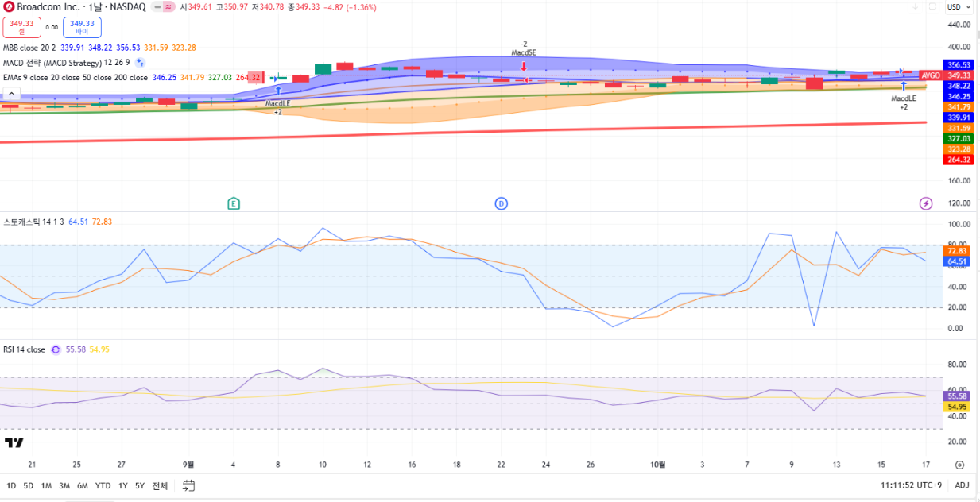This screenshot has width=980, height=502.
Task: Click the RSI 54.95 yellow scale label
Action: click(x=957, y=407)
